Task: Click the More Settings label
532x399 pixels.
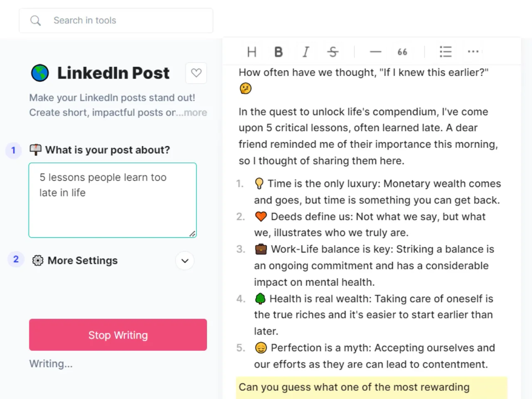Action: 83,261
